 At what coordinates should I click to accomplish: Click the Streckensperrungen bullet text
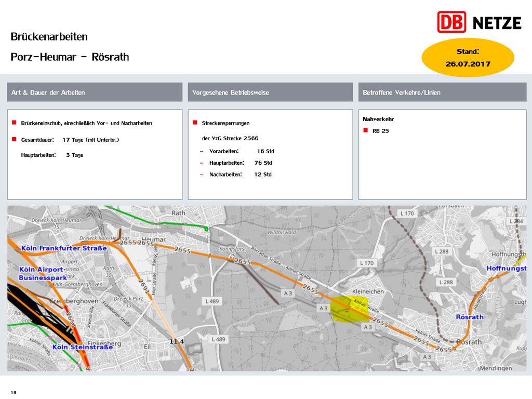pos(225,123)
